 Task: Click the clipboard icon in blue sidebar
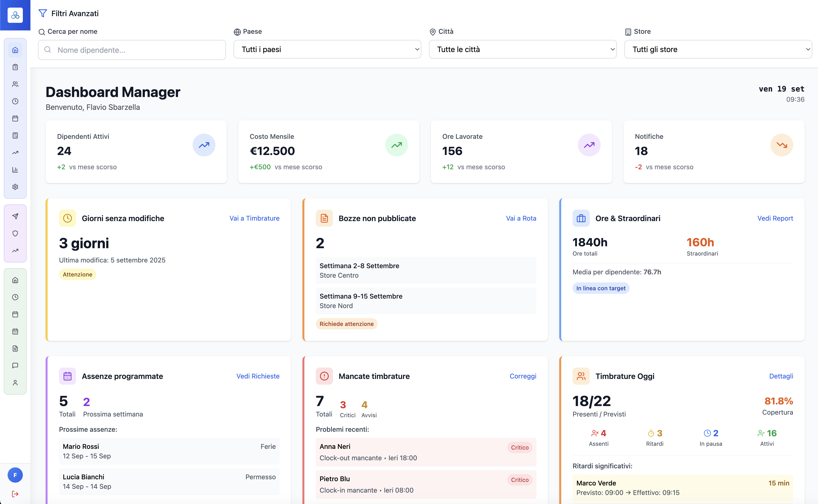15,67
